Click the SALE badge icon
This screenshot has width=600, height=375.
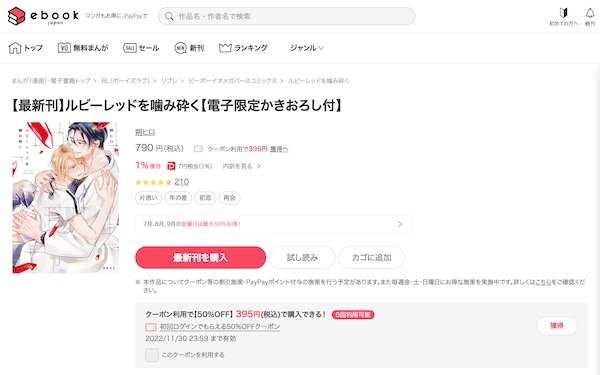pos(130,48)
